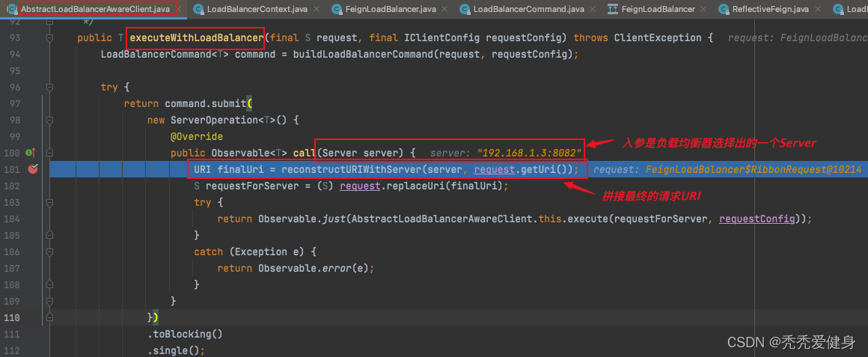Click .single(); on line 112
Image resolution: width=868 pixels, height=357 pixels.
pos(176,350)
